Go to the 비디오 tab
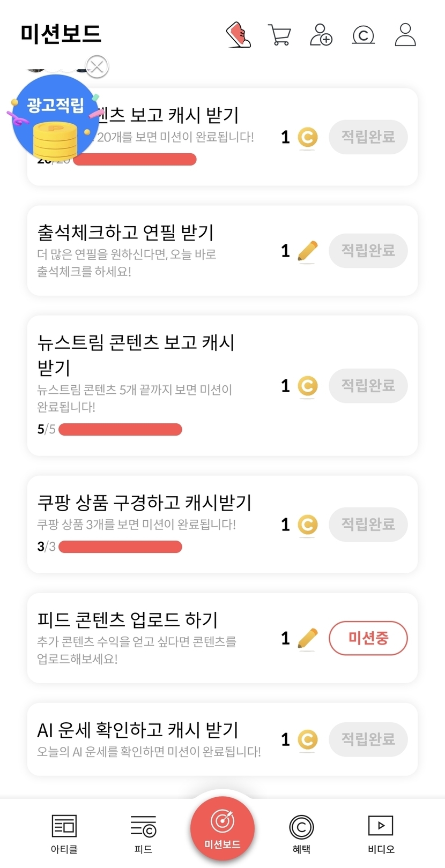 [381, 833]
